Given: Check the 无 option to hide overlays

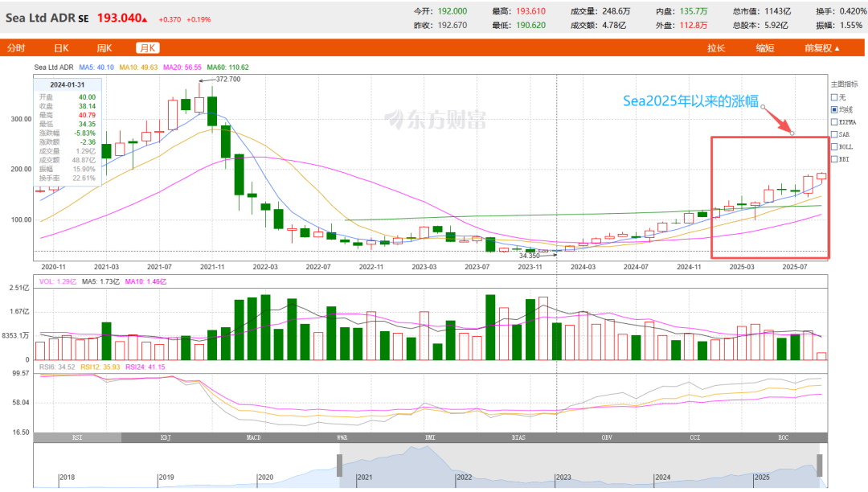Looking at the screenshot, I should pyautogui.click(x=834, y=97).
